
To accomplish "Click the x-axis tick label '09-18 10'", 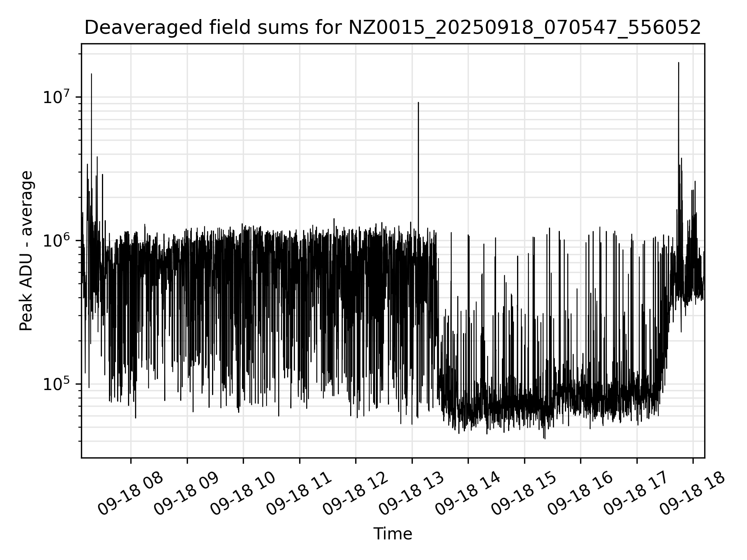I will [x=243, y=493].
